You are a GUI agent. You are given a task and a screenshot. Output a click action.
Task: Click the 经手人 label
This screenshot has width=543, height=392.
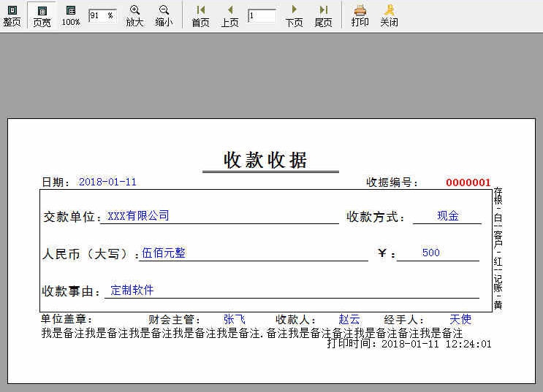point(403,319)
